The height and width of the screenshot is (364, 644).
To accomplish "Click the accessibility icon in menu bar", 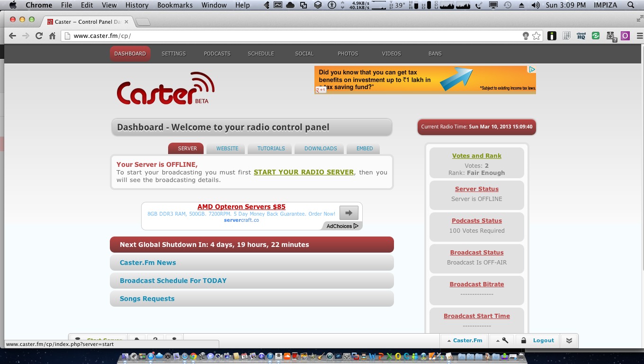I will tap(332, 5).
